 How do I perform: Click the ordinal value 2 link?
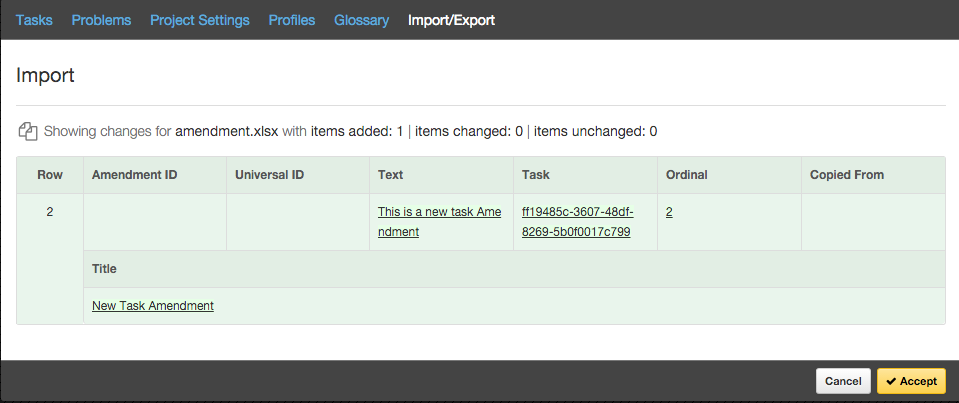(669, 212)
